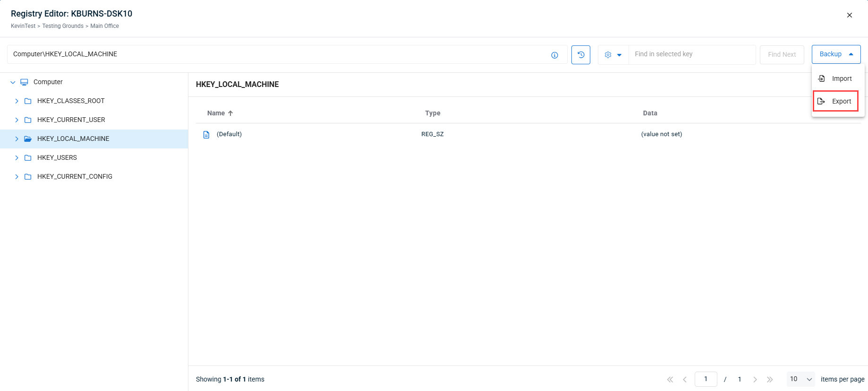Screen dimensions: 868x391
Task: Click the previous page arrow
Action: 685,379
